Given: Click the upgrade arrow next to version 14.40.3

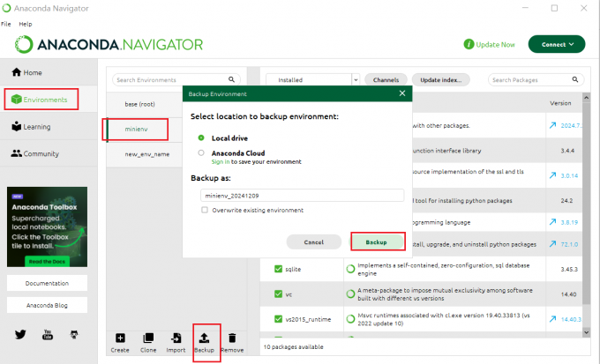Looking at the screenshot, I should click(x=553, y=319).
